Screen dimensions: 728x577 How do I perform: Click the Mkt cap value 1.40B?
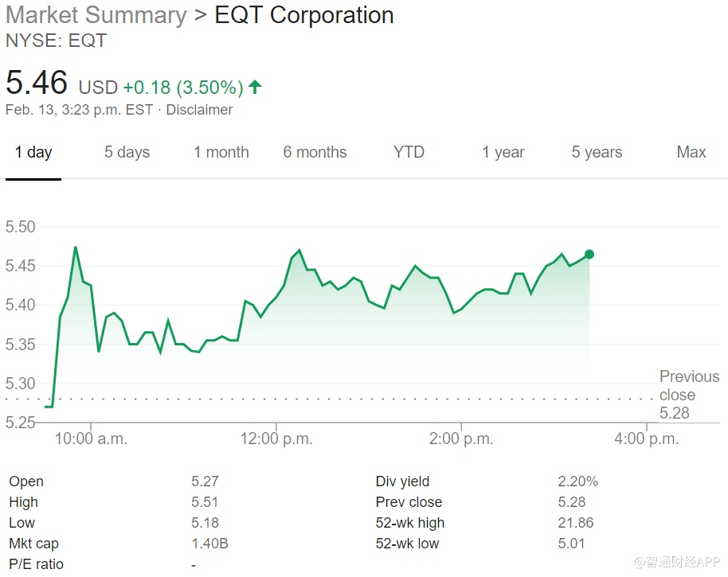pos(208,544)
